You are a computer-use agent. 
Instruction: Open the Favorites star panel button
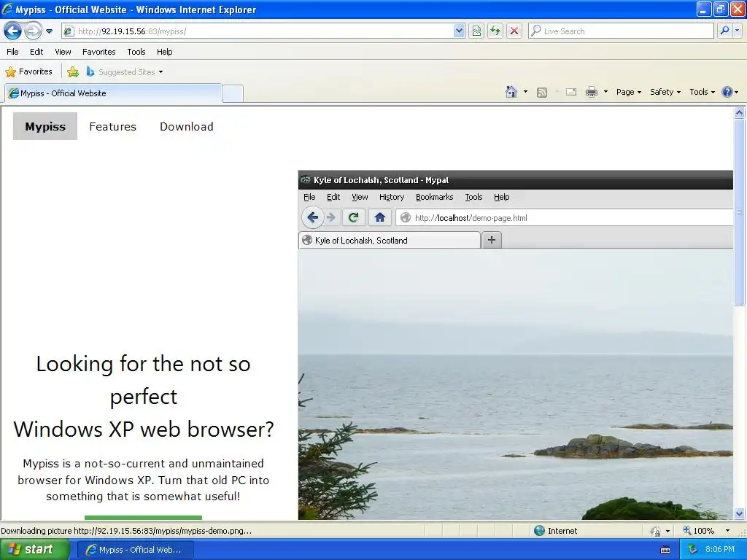(28, 72)
